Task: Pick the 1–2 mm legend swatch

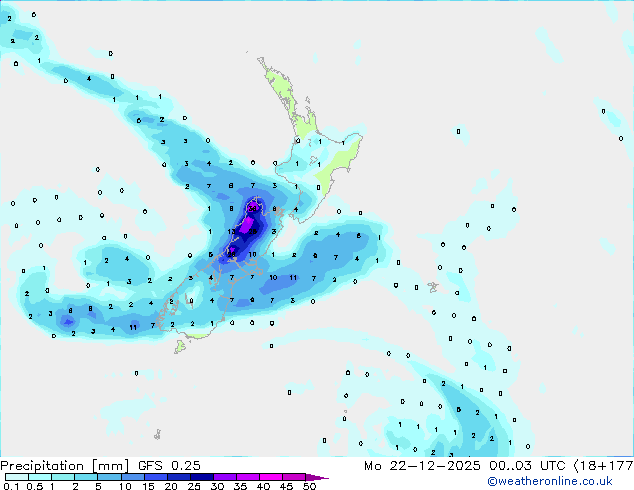Action: (63, 477)
